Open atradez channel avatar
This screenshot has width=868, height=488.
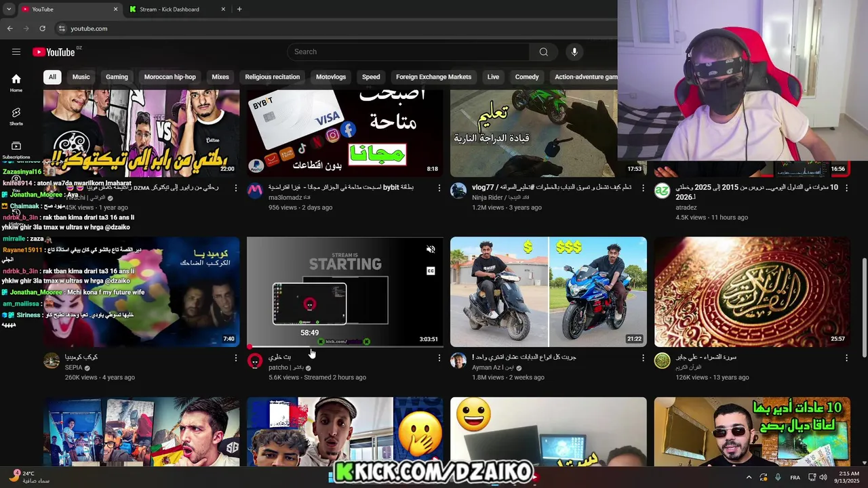662,190
